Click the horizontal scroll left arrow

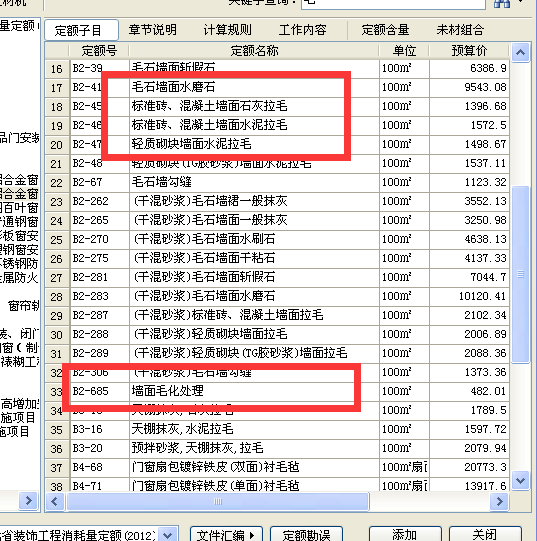55,501
